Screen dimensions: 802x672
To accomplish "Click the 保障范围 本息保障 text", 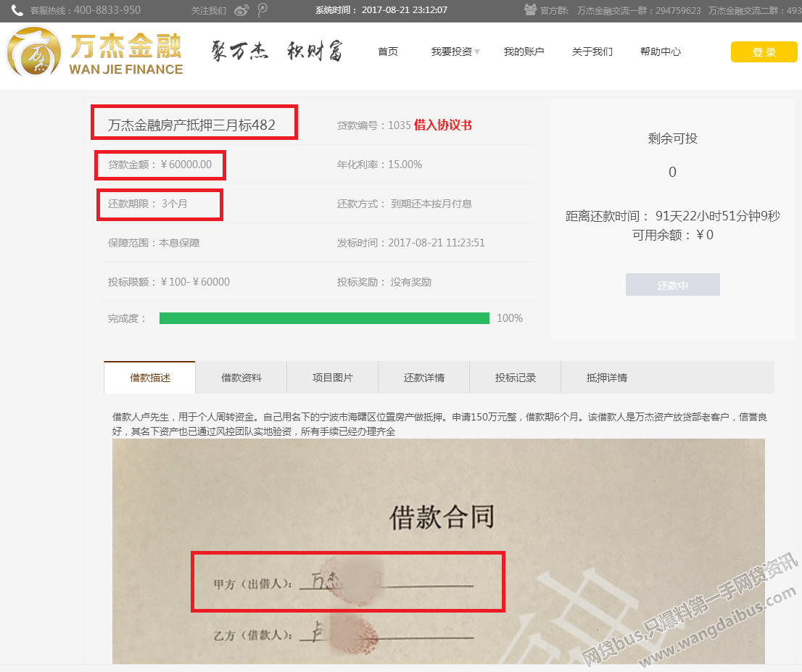I will coord(154,243).
